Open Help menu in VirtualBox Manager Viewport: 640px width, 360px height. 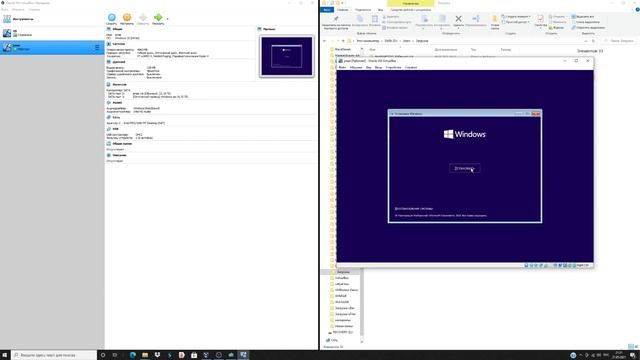tap(34, 9)
